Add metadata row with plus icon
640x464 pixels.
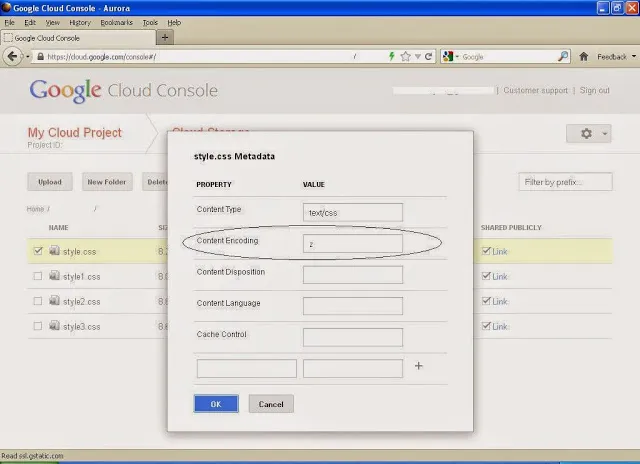[x=418, y=366]
